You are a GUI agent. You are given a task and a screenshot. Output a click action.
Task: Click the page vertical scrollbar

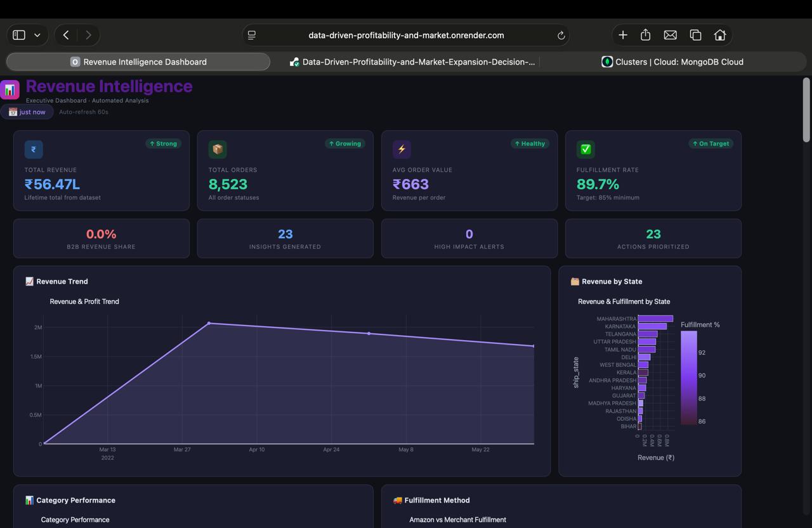(x=806, y=110)
